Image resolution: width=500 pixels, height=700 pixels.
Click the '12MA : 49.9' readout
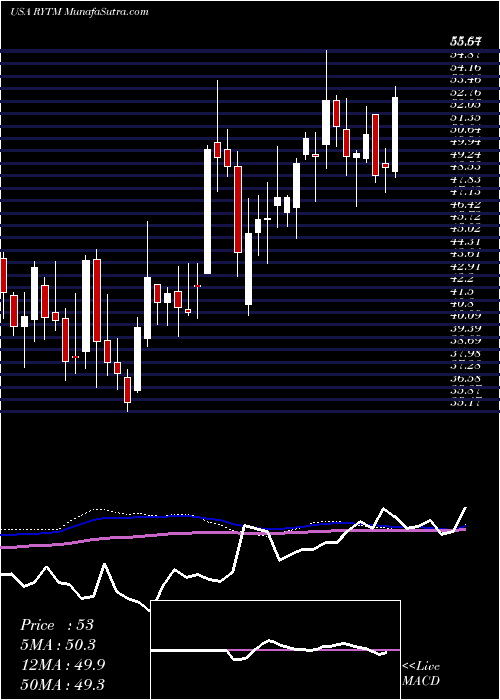pyautogui.click(x=62, y=665)
